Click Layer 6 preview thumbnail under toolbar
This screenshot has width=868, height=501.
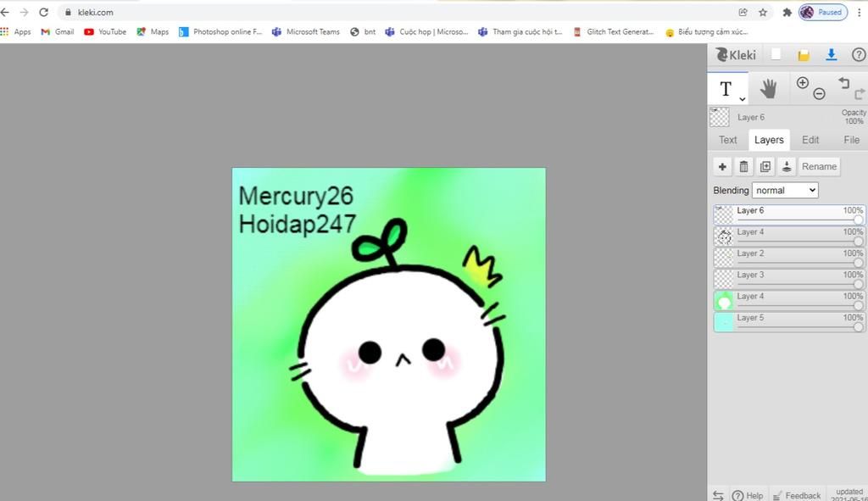(719, 117)
